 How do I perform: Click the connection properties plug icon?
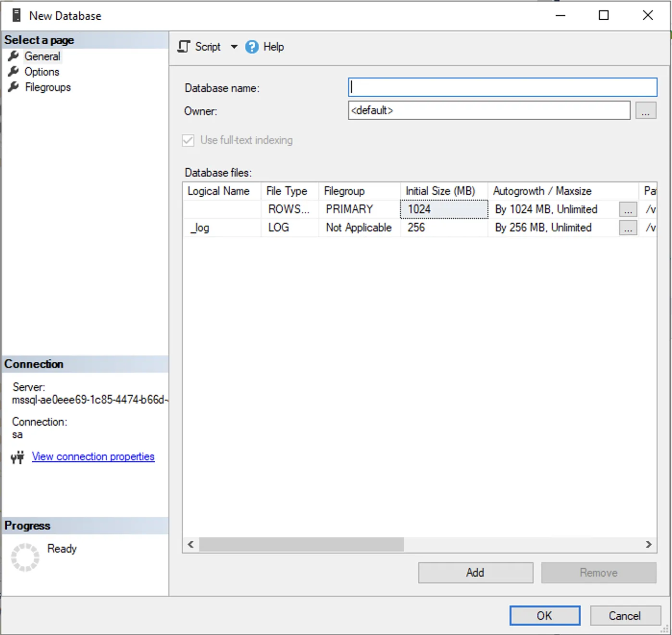pos(18,457)
